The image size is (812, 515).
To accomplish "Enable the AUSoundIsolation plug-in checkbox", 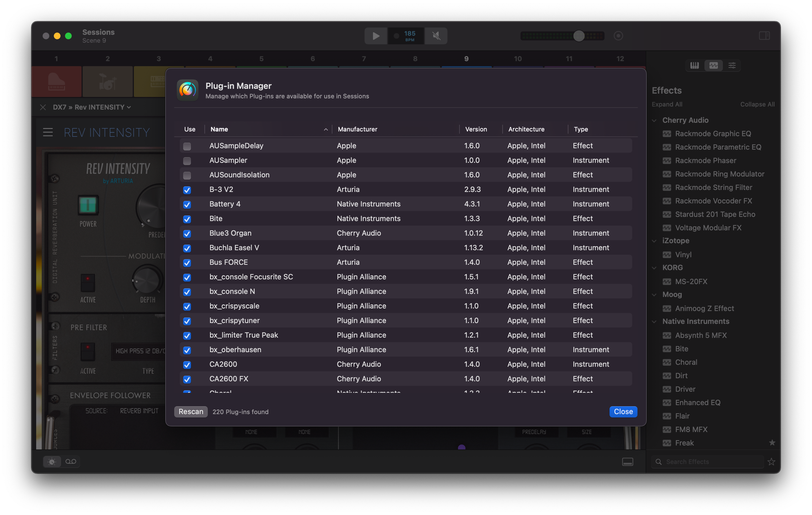I will point(187,175).
